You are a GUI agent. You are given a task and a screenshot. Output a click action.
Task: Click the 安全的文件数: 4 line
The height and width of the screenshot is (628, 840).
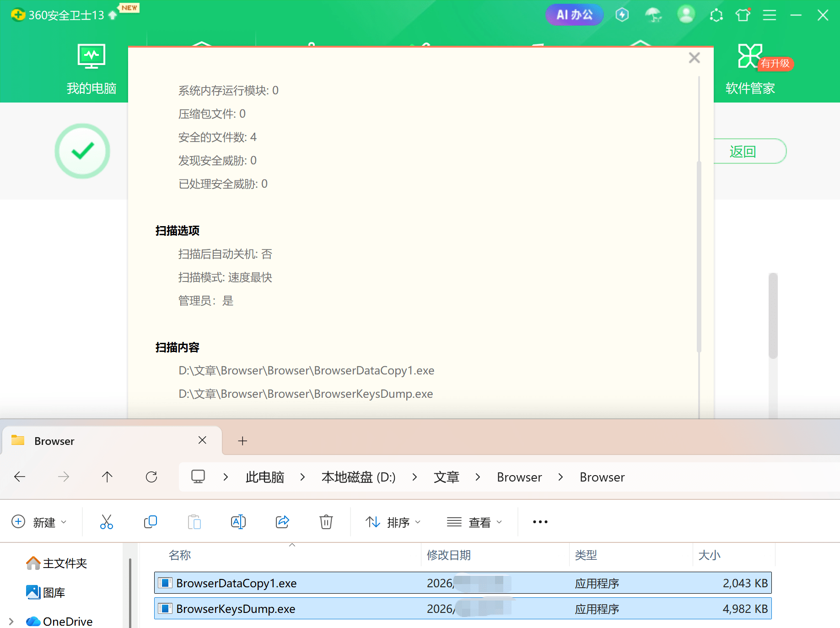[217, 137]
